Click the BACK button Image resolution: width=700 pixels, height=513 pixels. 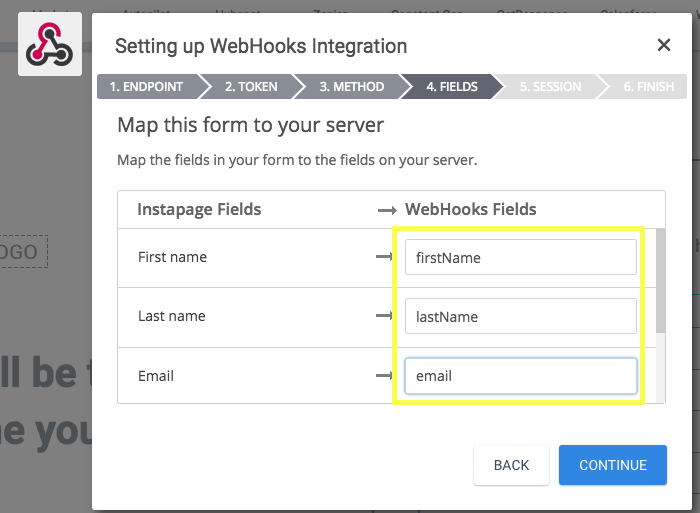[x=511, y=465]
